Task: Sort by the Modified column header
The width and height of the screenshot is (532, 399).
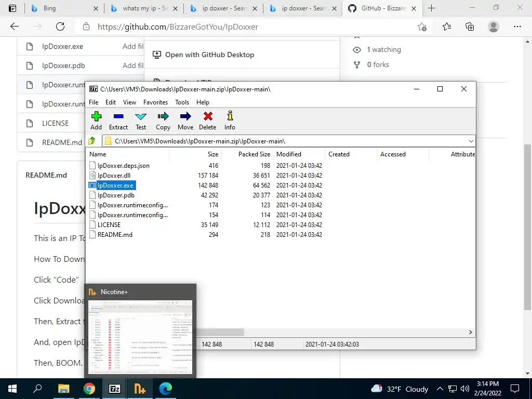Action: pyautogui.click(x=299, y=154)
